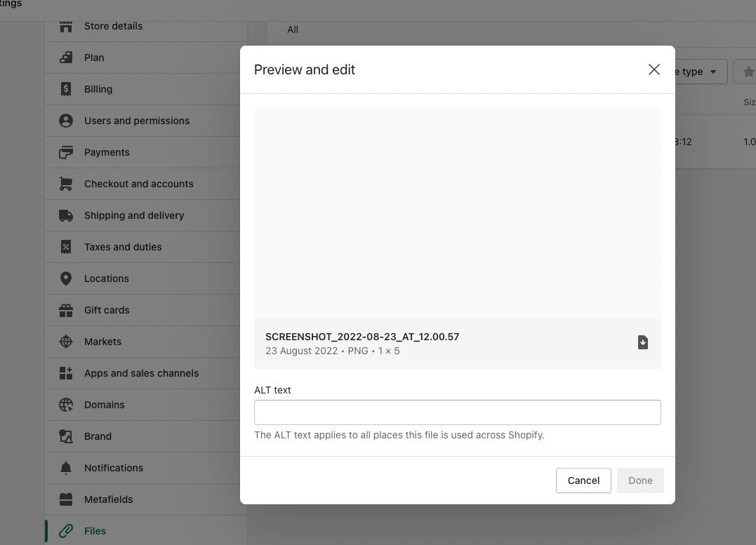Click the Payments card icon
756x545 pixels.
65,152
